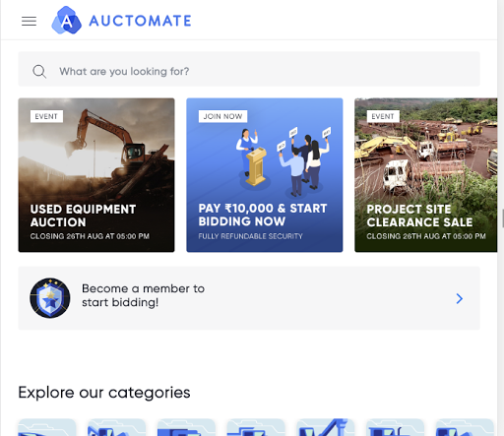Open the hamburger navigation menu
The height and width of the screenshot is (436, 504).
point(29,22)
